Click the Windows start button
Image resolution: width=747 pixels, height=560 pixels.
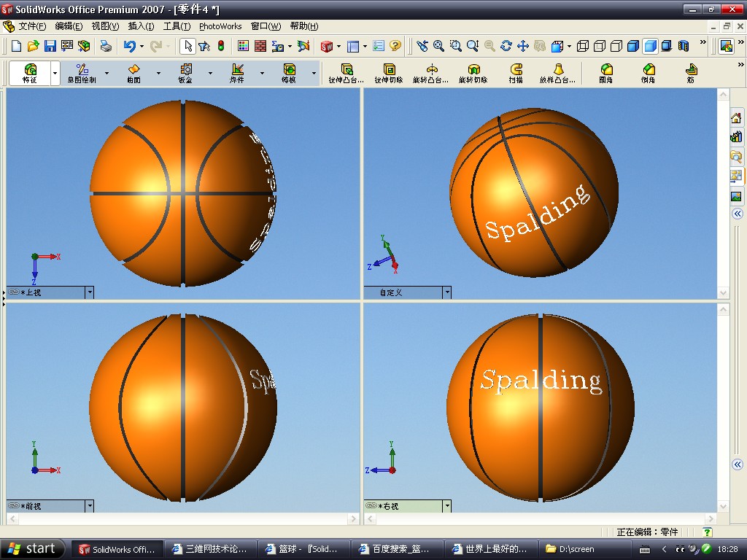pyautogui.click(x=32, y=548)
